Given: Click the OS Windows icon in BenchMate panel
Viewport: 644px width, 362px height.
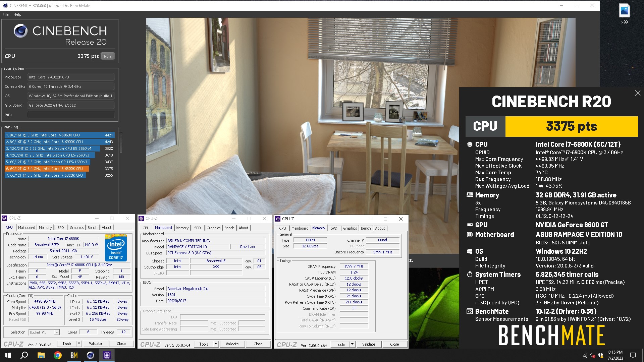Looking at the screenshot, I should point(470,251).
